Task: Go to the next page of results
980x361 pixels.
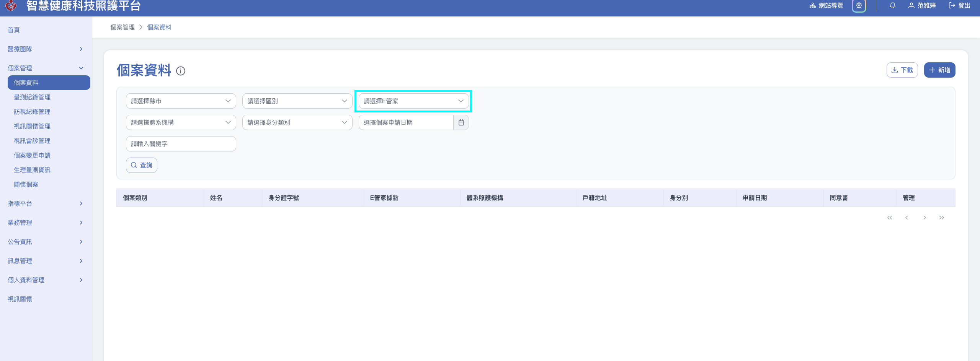Action: click(x=924, y=218)
